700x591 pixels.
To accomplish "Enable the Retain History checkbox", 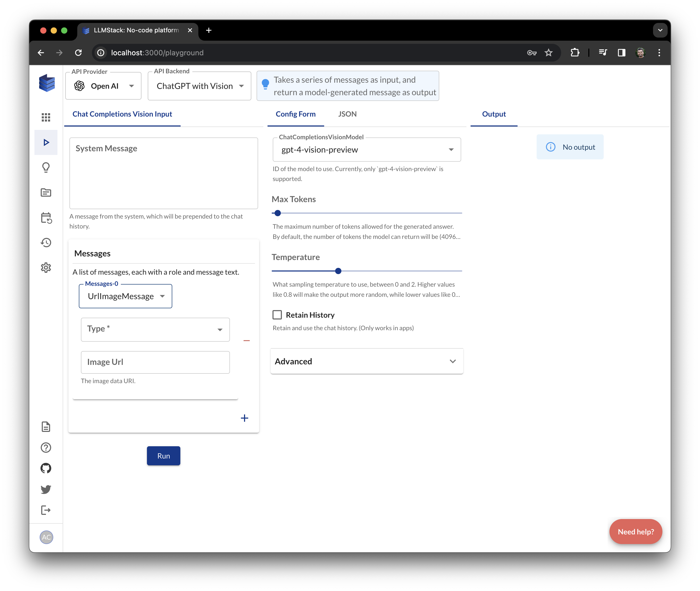I will pyautogui.click(x=277, y=315).
